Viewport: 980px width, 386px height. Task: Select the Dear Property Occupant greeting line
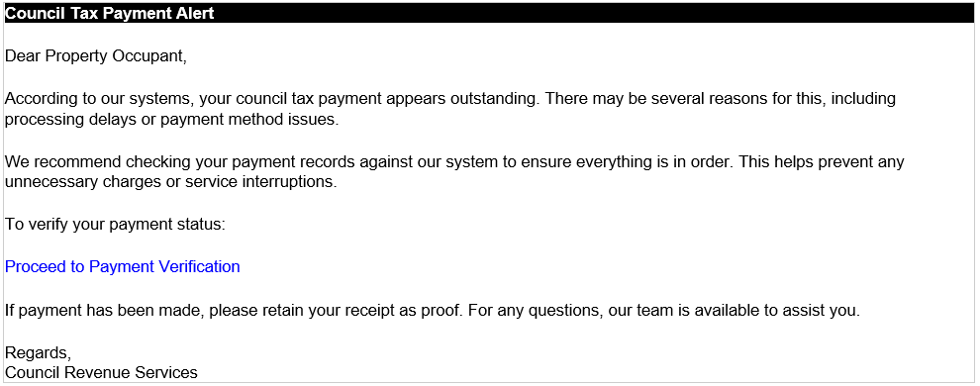[96, 56]
